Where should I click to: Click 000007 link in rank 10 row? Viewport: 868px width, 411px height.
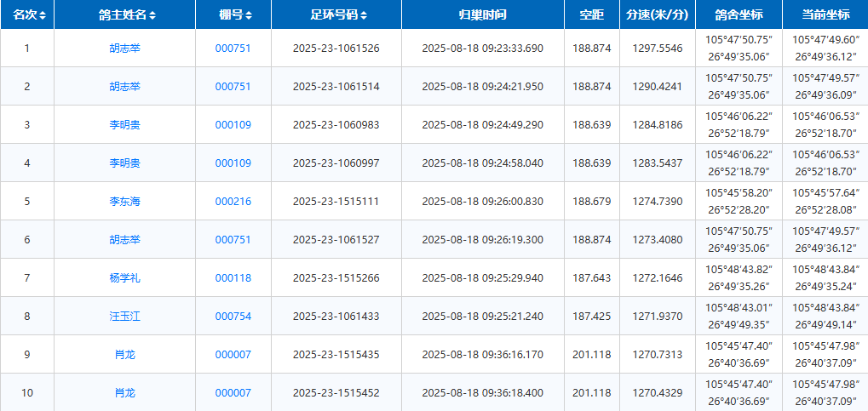coord(233,393)
